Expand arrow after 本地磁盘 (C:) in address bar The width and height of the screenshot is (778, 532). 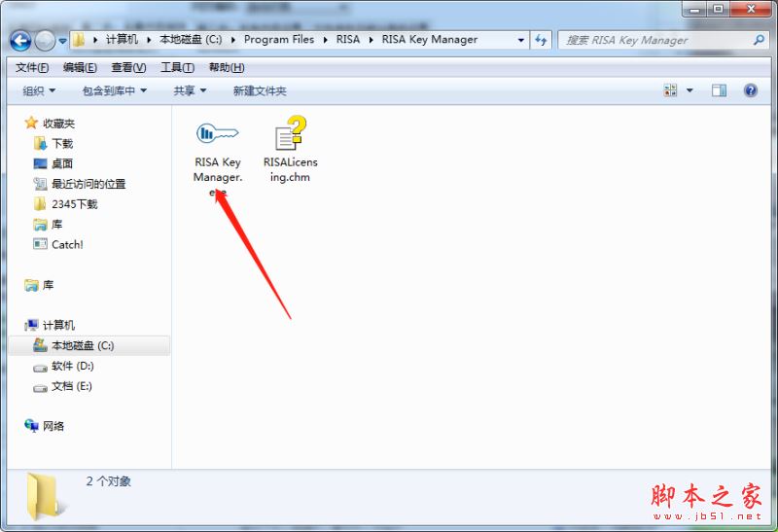pyautogui.click(x=233, y=40)
